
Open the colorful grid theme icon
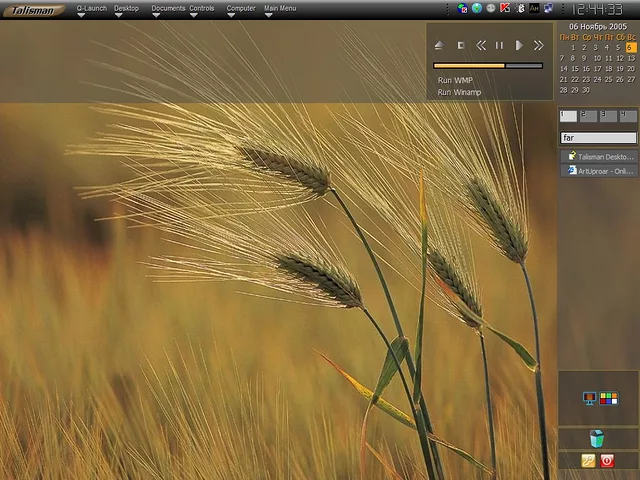coord(608,398)
